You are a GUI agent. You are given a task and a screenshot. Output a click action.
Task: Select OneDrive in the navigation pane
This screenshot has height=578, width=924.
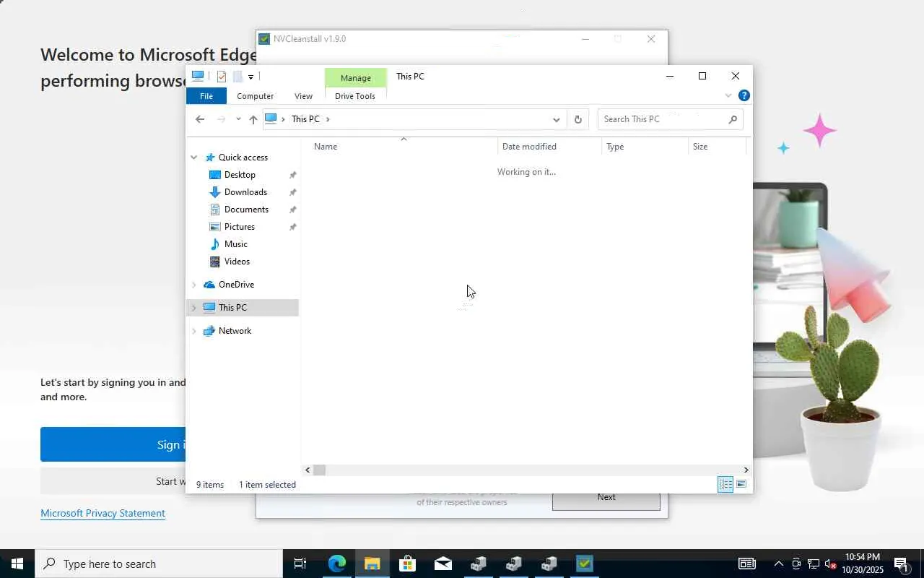pyautogui.click(x=236, y=285)
